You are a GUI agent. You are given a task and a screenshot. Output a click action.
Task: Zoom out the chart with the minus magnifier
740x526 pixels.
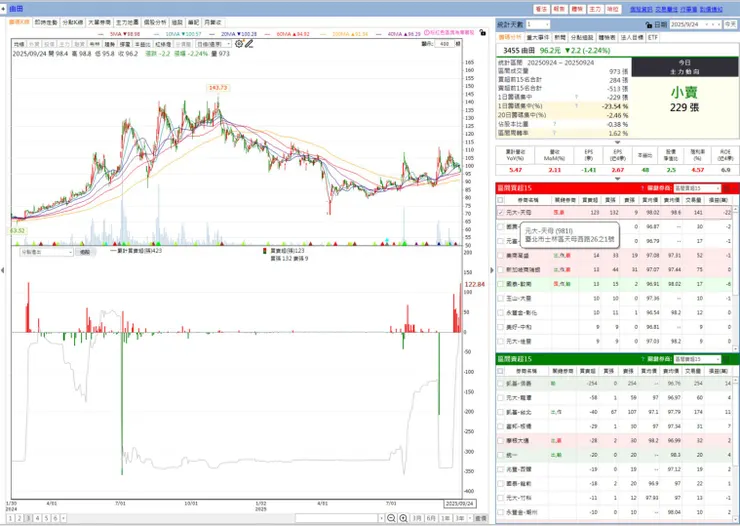click(x=391, y=518)
